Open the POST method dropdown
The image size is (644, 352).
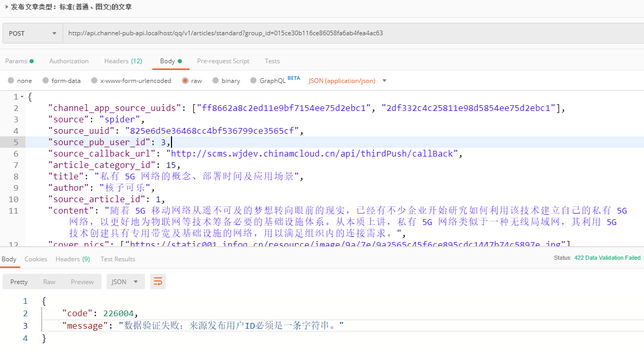(32, 33)
